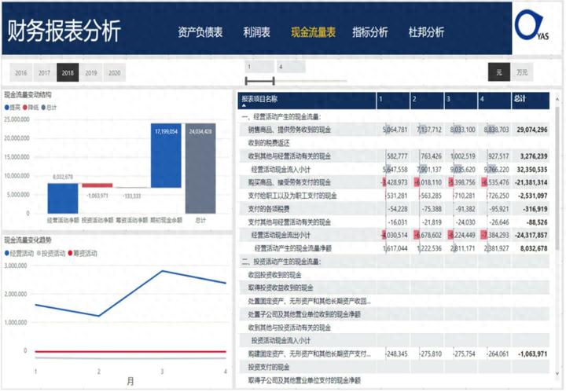Select row 购买商品、接受劳务支付的现金
This screenshot has height=392, width=566.
(x=394, y=182)
